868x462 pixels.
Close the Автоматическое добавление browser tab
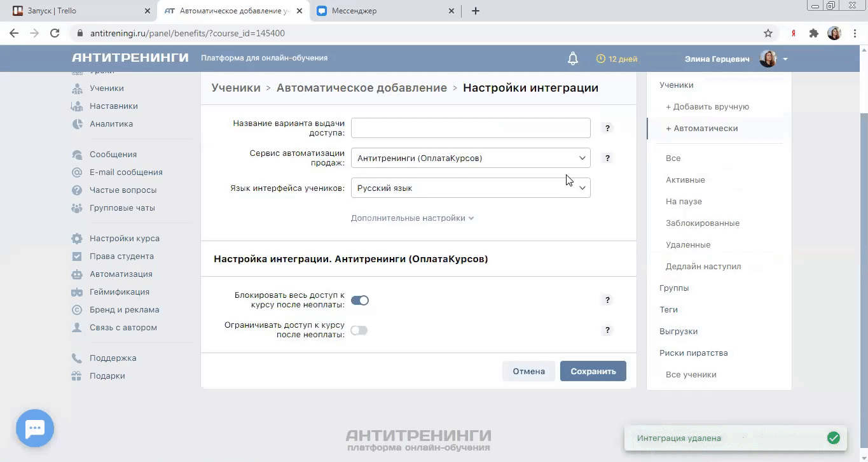click(x=299, y=11)
